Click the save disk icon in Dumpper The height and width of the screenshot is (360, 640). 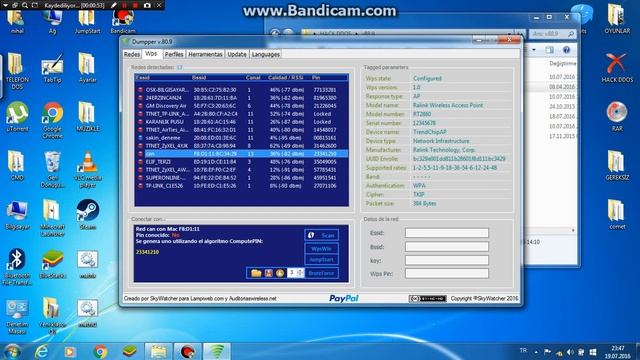click(269, 273)
